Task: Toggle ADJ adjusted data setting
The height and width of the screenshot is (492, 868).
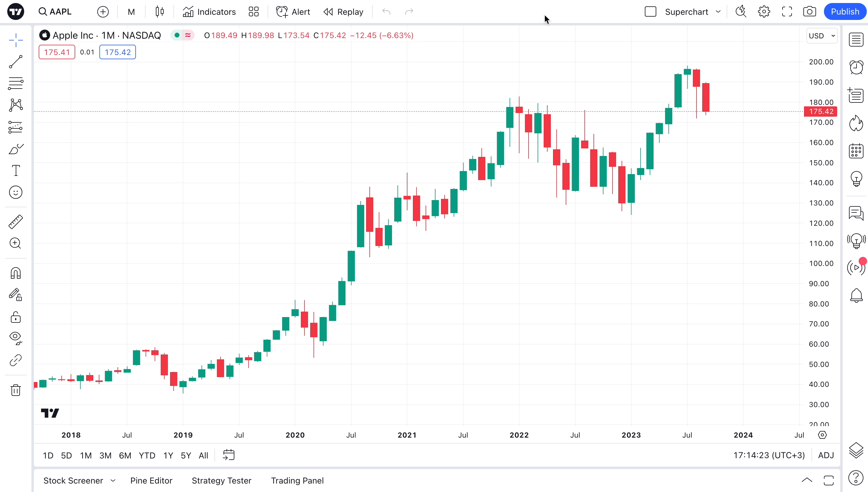Action: pos(825,455)
